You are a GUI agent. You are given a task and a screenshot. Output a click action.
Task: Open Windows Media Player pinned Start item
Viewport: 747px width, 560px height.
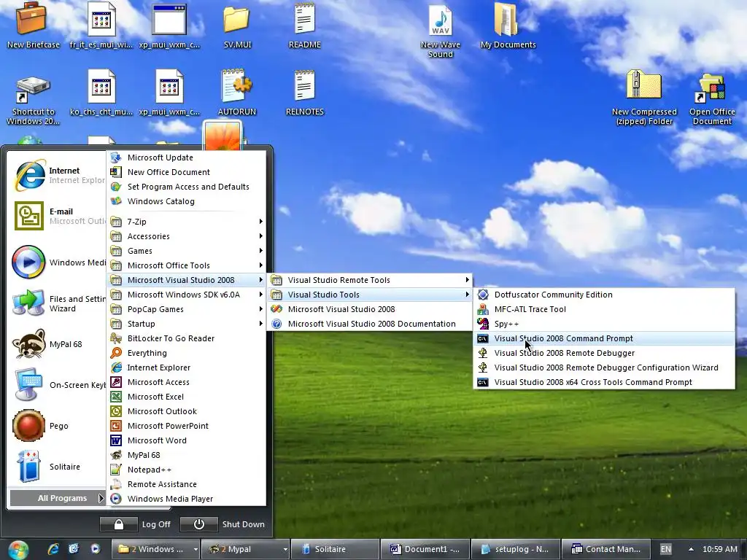point(57,262)
